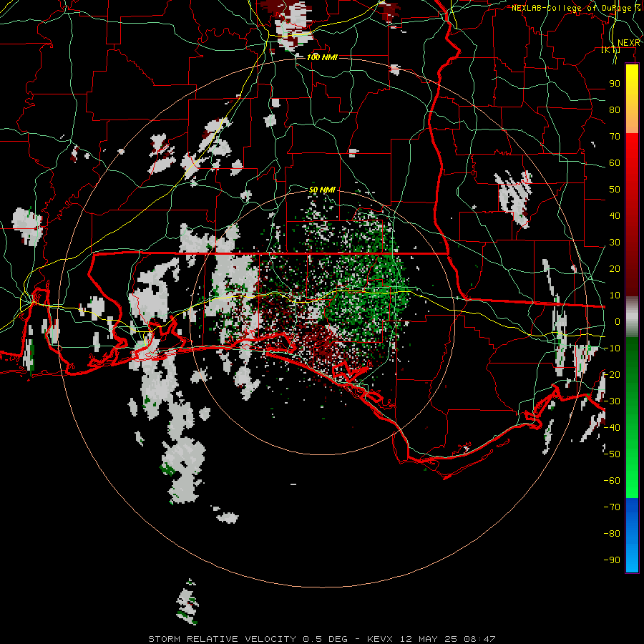Click the 30 value on the velocity scale
644x644 pixels.
(615, 243)
